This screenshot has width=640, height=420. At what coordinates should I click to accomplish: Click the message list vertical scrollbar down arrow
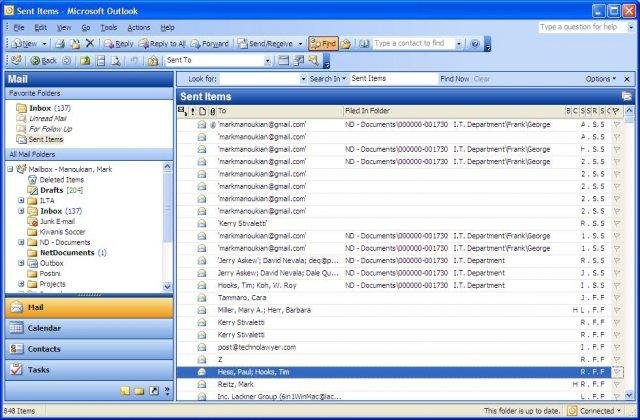click(x=629, y=395)
